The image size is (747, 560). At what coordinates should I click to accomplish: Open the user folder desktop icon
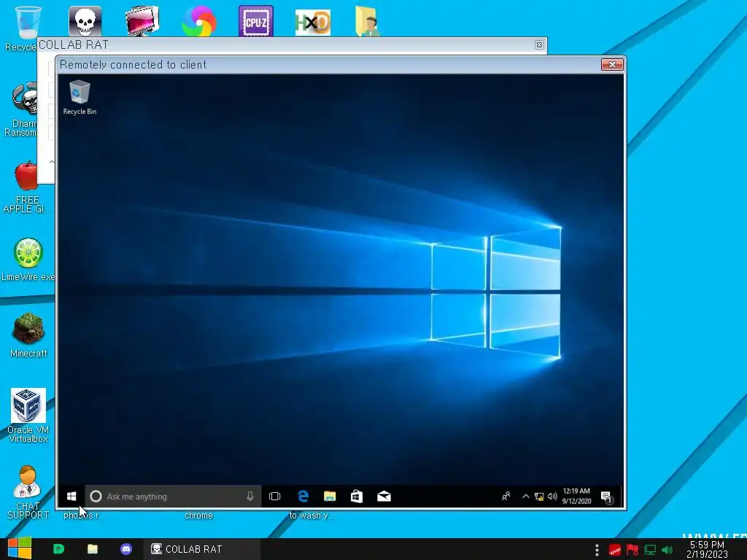coord(368,21)
